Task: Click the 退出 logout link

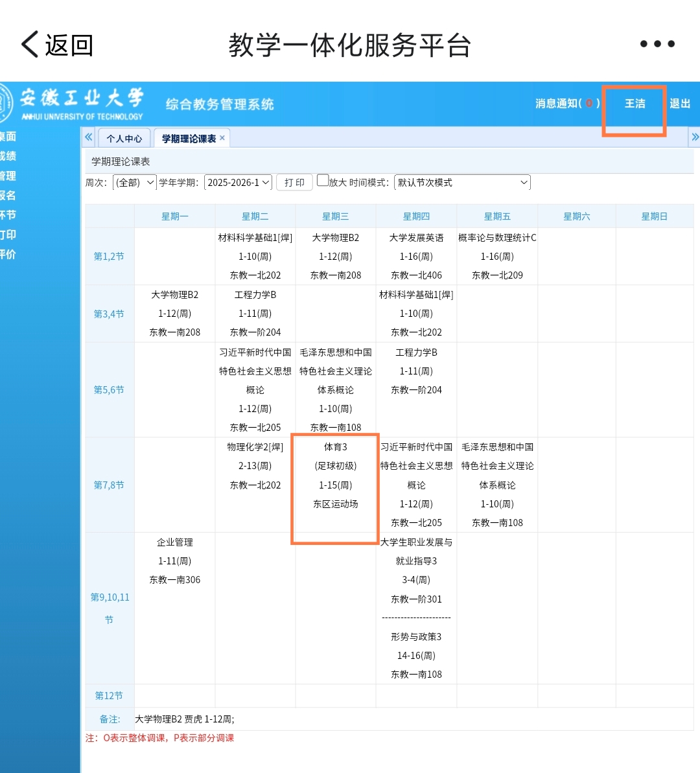Action: [680, 104]
